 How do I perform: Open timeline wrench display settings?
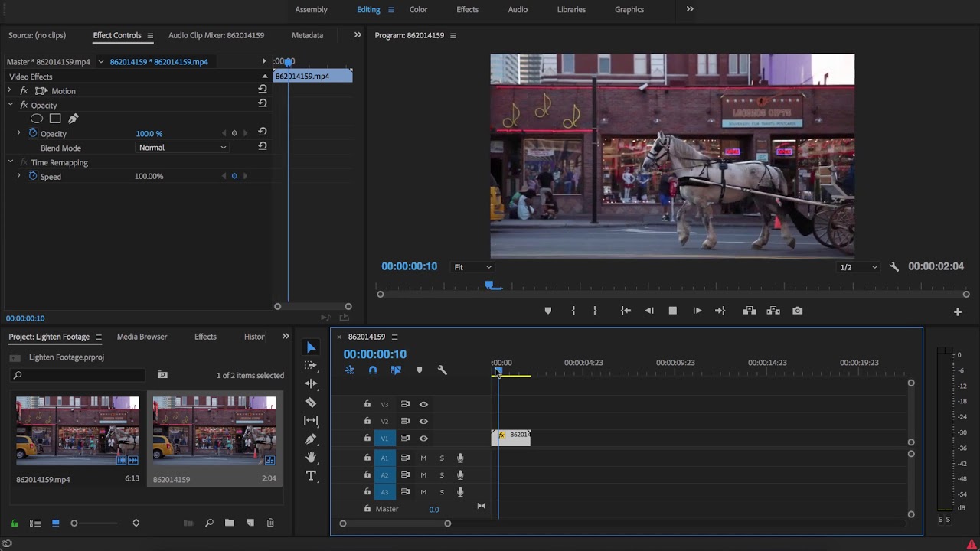[x=442, y=370]
